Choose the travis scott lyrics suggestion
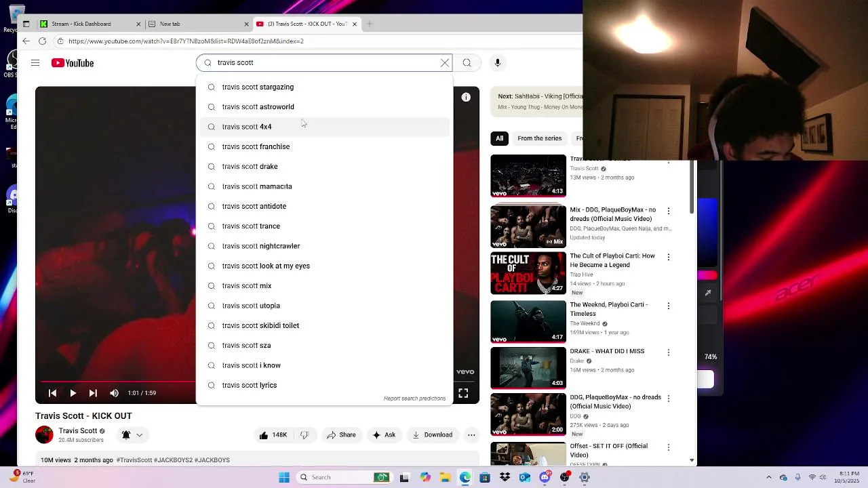Image resolution: width=868 pixels, height=488 pixels. [x=325, y=385]
